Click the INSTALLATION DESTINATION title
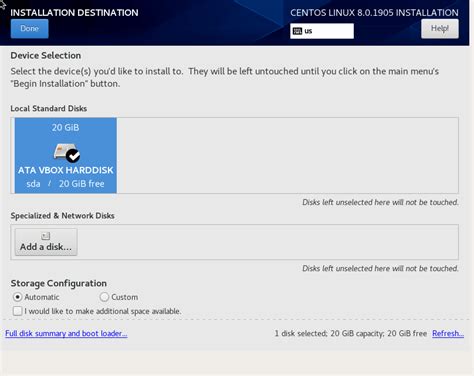 pyautogui.click(x=74, y=13)
